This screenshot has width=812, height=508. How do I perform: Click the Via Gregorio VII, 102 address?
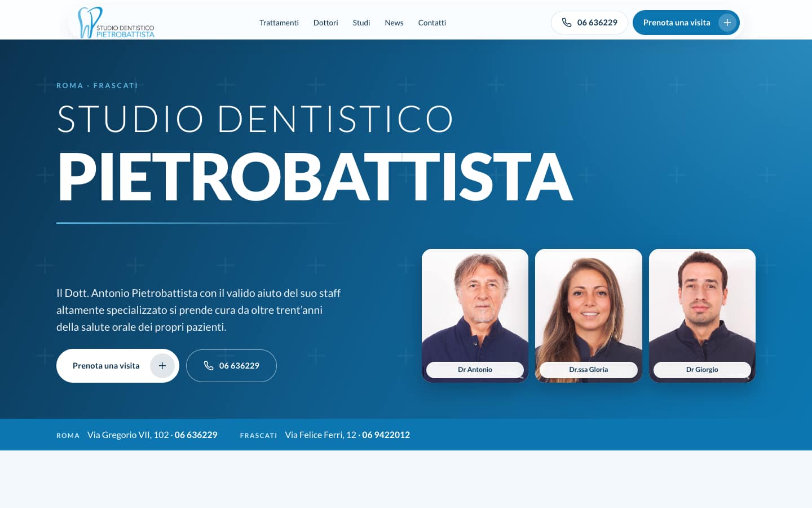point(128,435)
